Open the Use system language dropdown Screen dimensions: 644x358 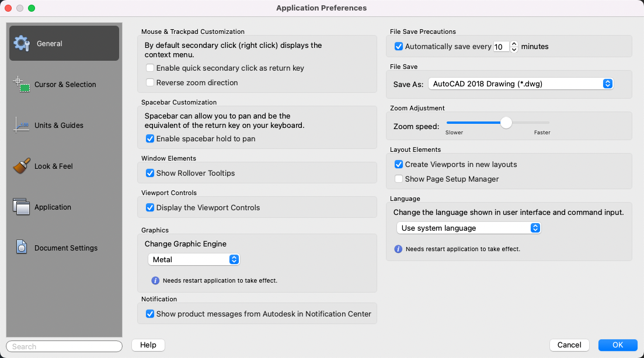coord(468,228)
